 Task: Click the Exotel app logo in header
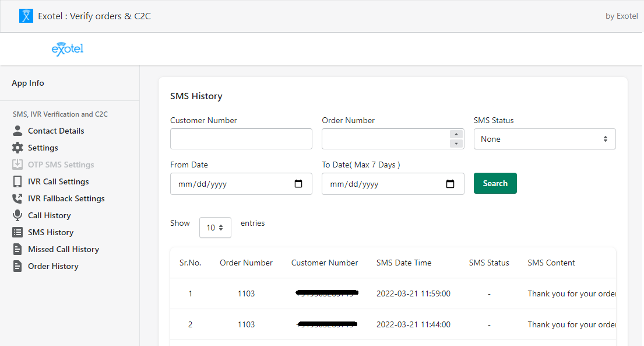26,16
